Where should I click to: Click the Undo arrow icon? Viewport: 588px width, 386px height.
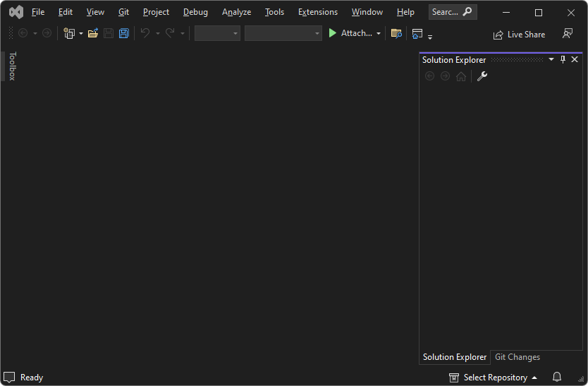145,33
